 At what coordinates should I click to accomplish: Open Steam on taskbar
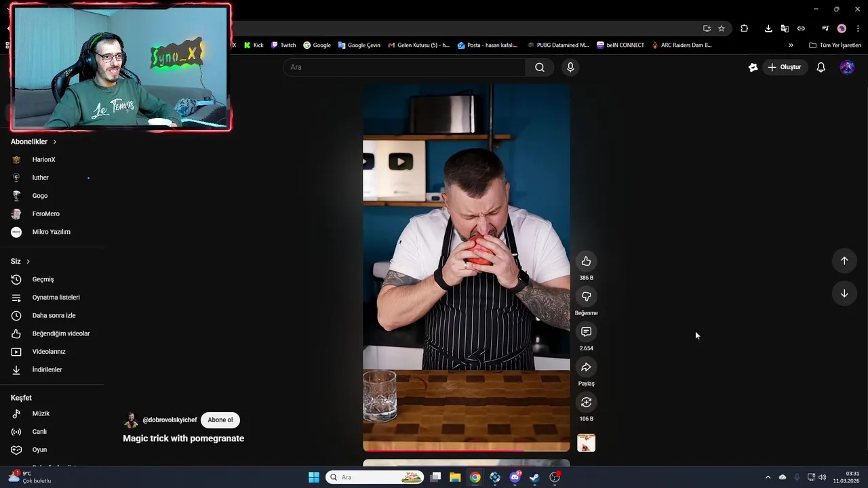pos(534,477)
